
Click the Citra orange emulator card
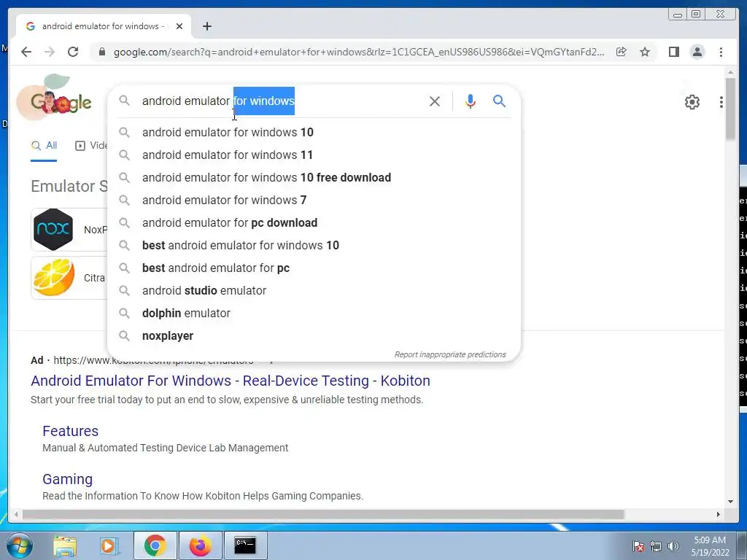[x=69, y=278]
